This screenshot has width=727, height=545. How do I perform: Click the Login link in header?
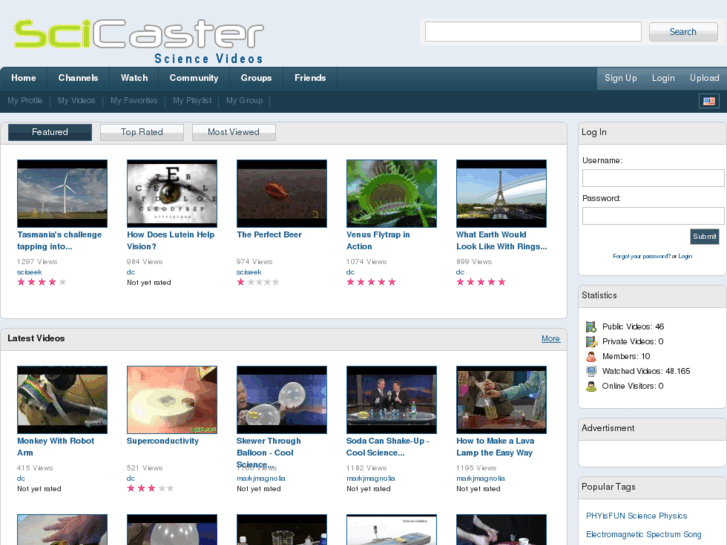click(663, 78)
